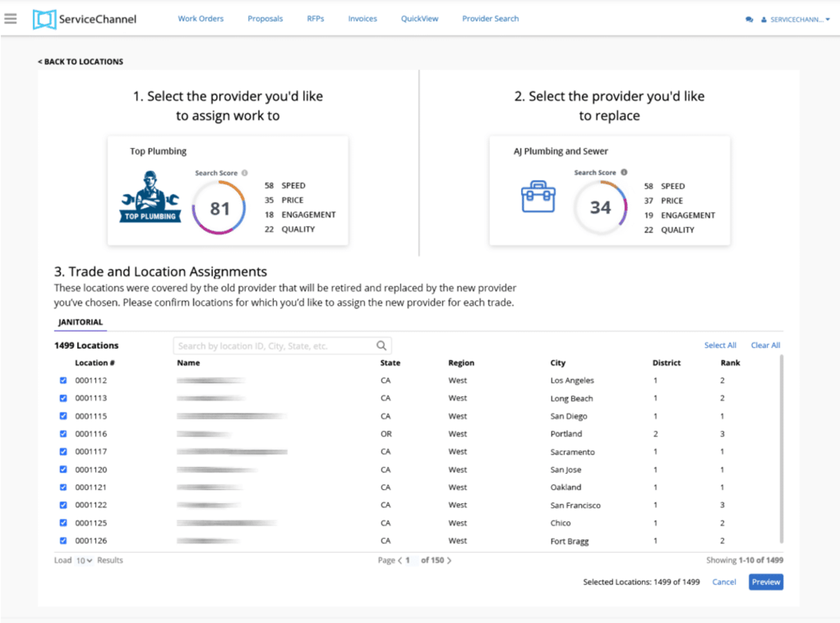
Task: Click the locations table vertical scrollbar
Action: (781, 449)
